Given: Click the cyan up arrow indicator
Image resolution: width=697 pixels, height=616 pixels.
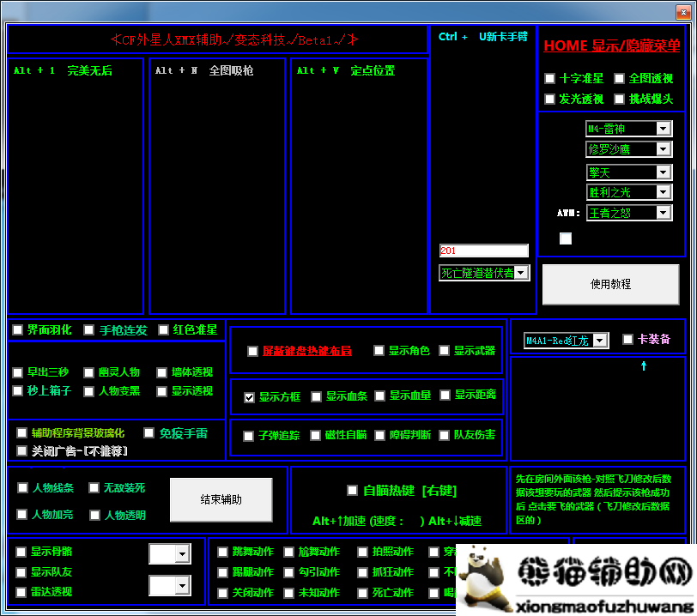Looking at the screenshot, I should [644, 366].
